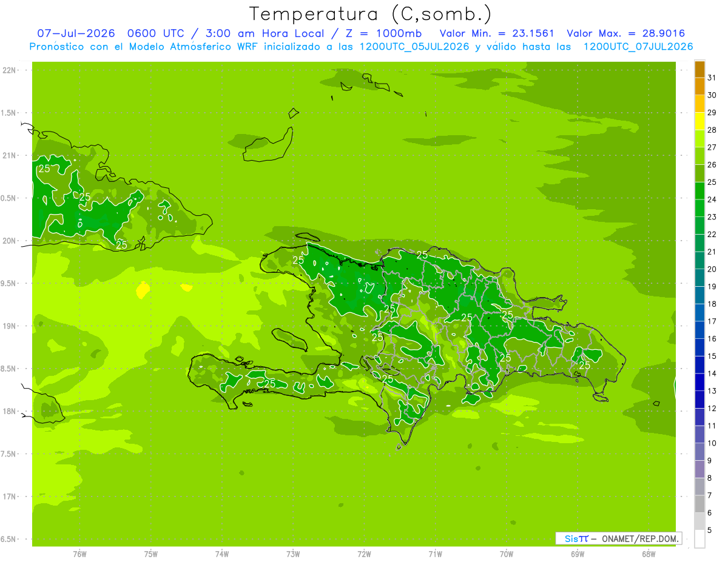Click the green 24-degree legend swatch
Image resolution: width=728 pixels, height=562 pixels.
point(699,191)
